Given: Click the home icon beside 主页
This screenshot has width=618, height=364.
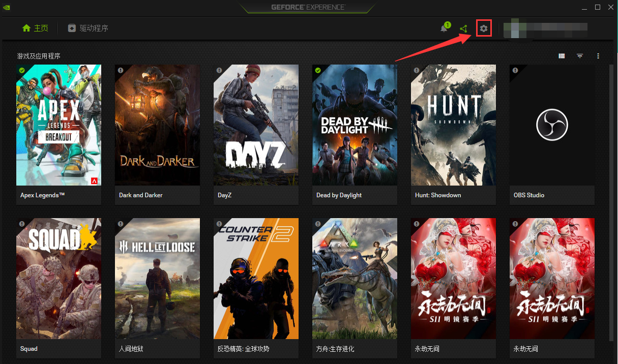Looking at the screenshot, I should pos(26,28).
